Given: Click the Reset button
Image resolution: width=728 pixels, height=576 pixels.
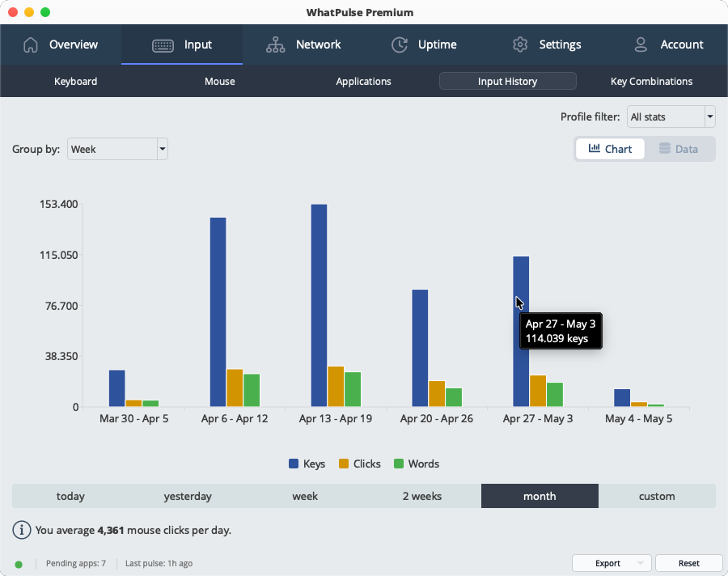Looking at the screenshot, I should (688, 563).
